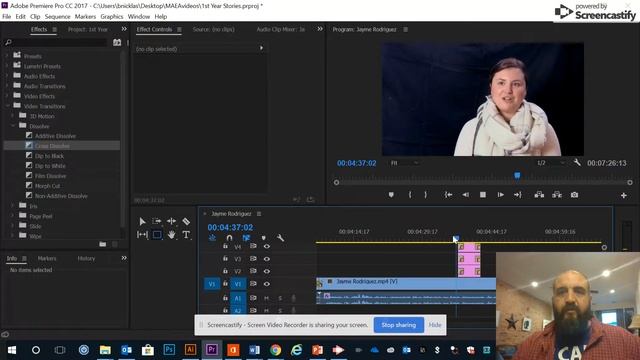This screenshot has height=360, width=640.
Task: Open Program monitor settings wrench
Action: click(x=577, y=163)
